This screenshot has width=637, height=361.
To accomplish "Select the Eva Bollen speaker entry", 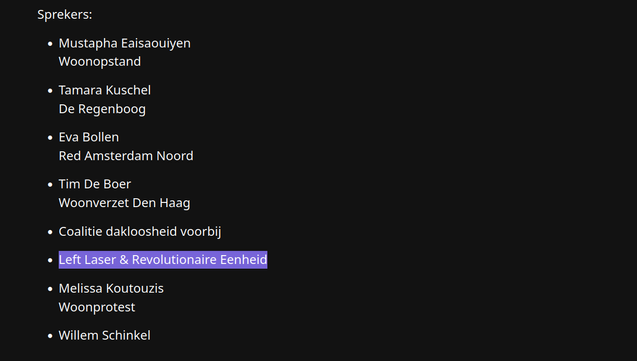I will [x=89, y=137].
